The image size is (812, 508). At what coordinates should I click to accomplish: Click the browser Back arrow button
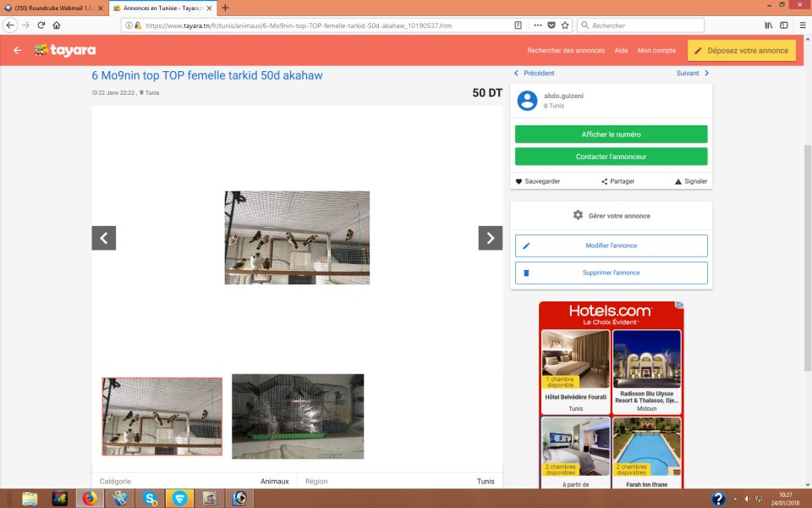(10, 25)
